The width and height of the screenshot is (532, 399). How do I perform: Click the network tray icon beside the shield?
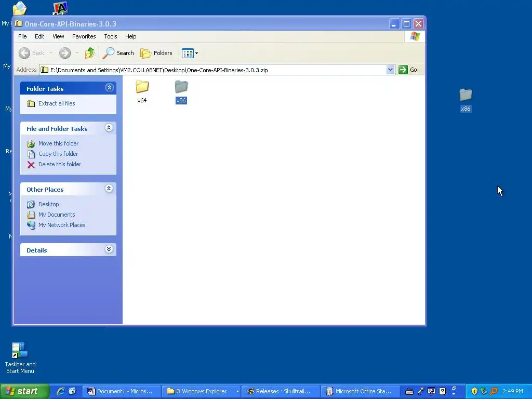point(484,391)
